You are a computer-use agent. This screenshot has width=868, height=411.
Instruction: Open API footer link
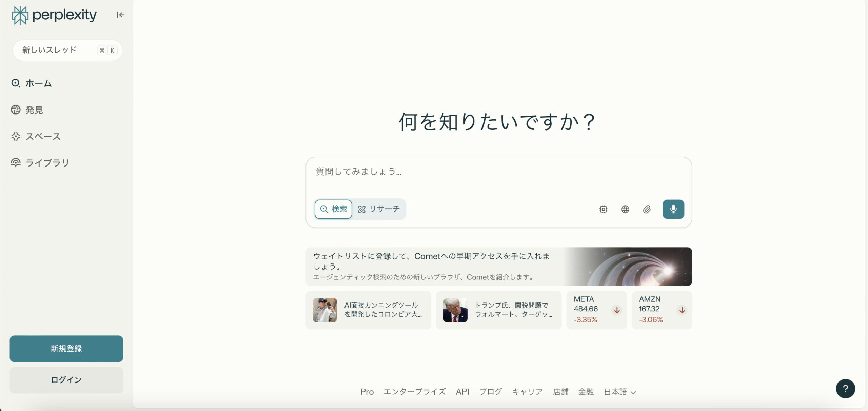point(462,392)
